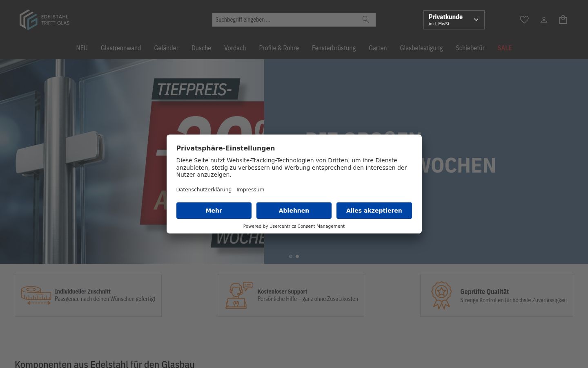Screen dimensions: 588x368
Task: Click the Individueller Zuschnitt text
Action: pos(82,292)
